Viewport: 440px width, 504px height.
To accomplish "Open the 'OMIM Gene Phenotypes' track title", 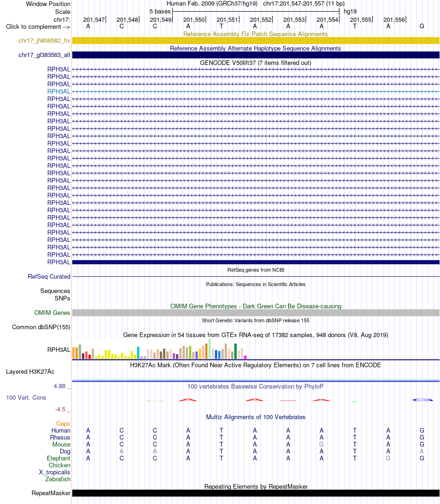I will (256, 306).
